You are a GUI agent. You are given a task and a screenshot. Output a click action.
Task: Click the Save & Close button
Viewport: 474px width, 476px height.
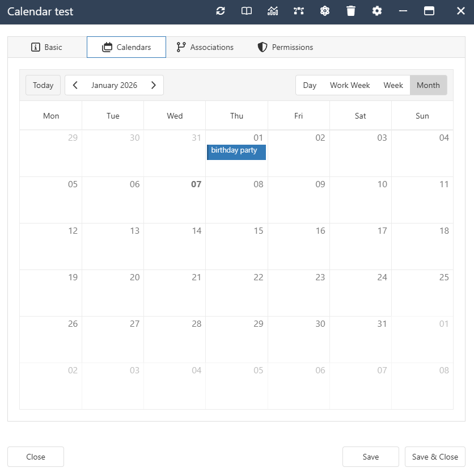[435, 457]
